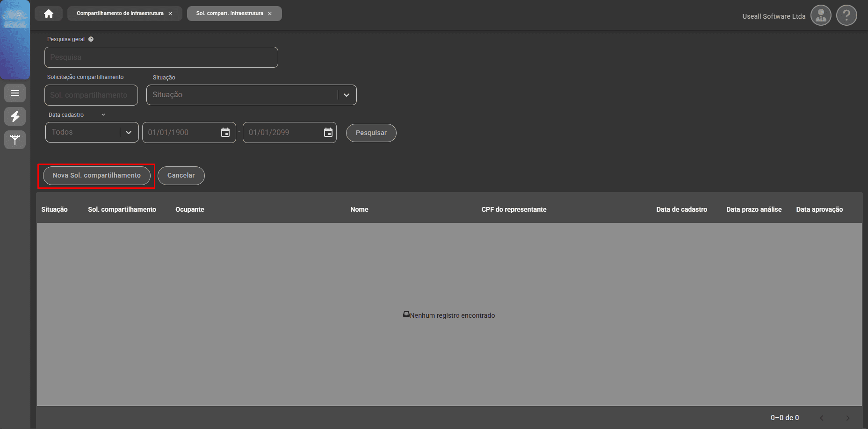Viewport: 868px width, 429px height.
Task: Expand the Data cadastro field selector
Action: coord(103,115)
